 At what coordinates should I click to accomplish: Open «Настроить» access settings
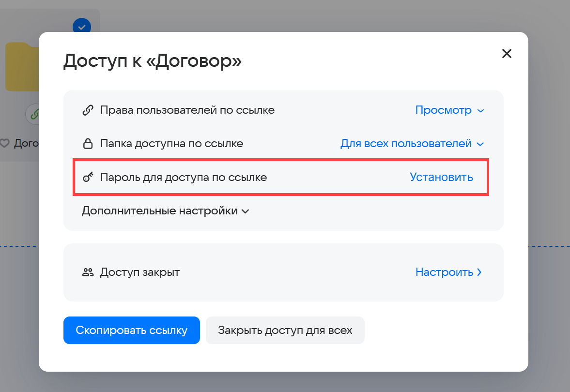pos(448,272)
